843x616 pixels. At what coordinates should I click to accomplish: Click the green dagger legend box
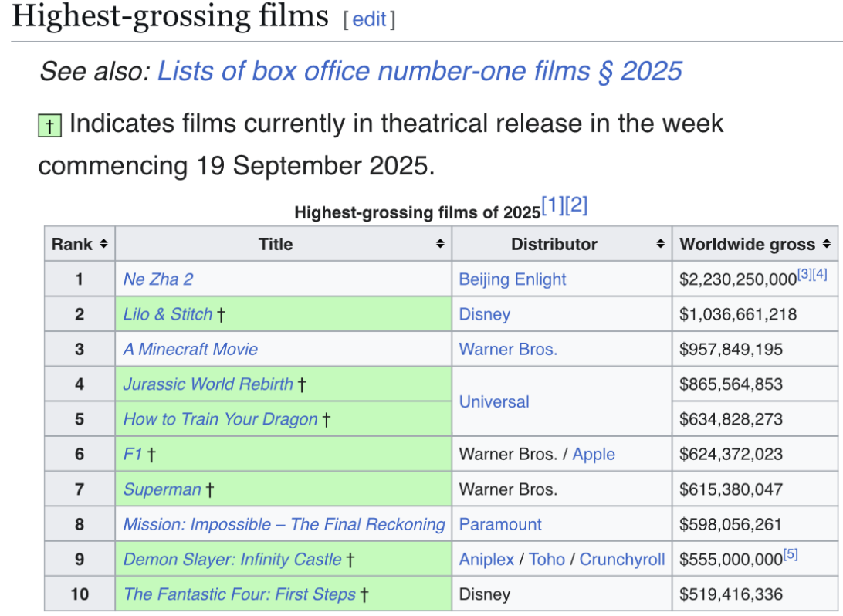50,125
